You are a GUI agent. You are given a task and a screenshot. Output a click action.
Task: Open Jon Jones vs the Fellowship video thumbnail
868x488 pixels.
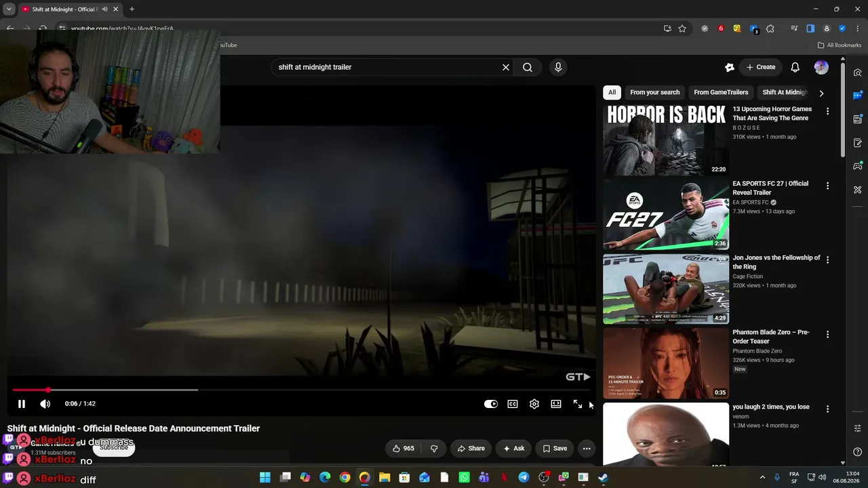[666, 289]
